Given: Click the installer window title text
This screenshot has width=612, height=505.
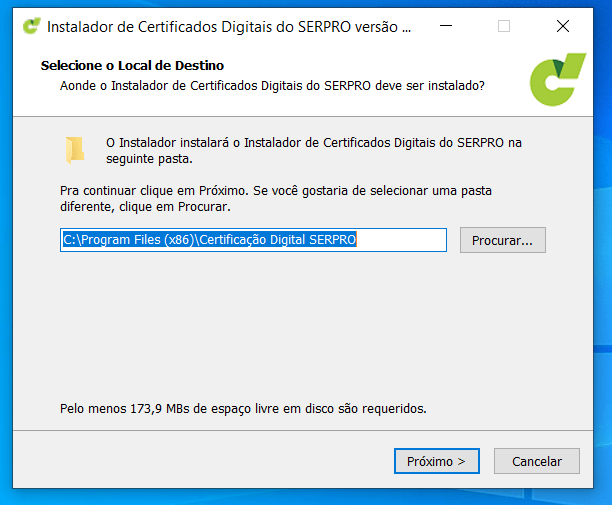Looking at the screenshot, I should (229, 27).
